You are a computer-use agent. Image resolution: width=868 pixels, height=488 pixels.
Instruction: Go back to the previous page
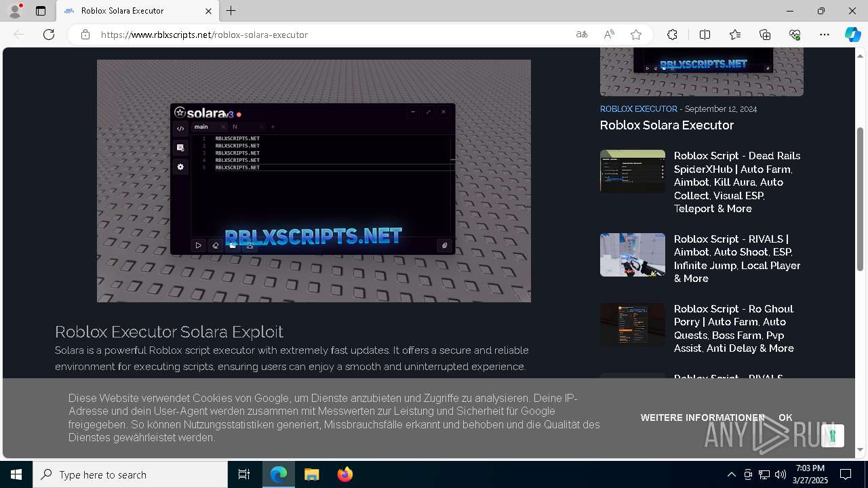(19, 35)
